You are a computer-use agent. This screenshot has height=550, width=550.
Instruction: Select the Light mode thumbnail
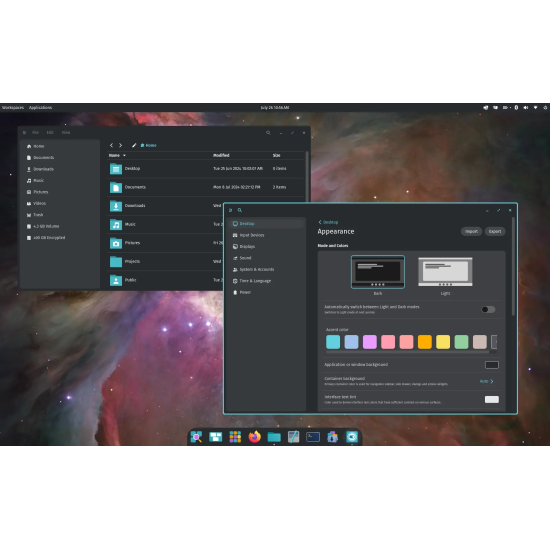[445, 272]
